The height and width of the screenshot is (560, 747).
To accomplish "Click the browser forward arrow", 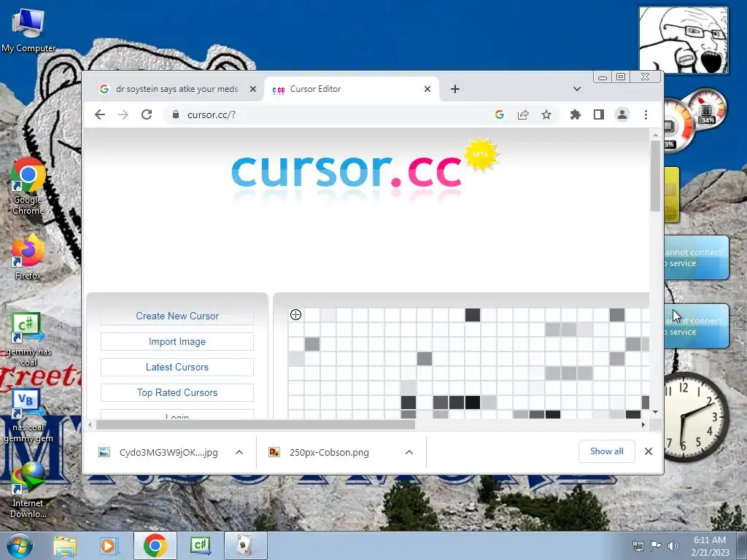I will tap(123, 114).
